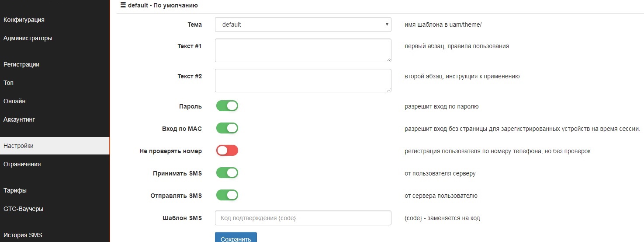Toggle the Пароль switch
The image size is (644, 242).
pos(227,106)
